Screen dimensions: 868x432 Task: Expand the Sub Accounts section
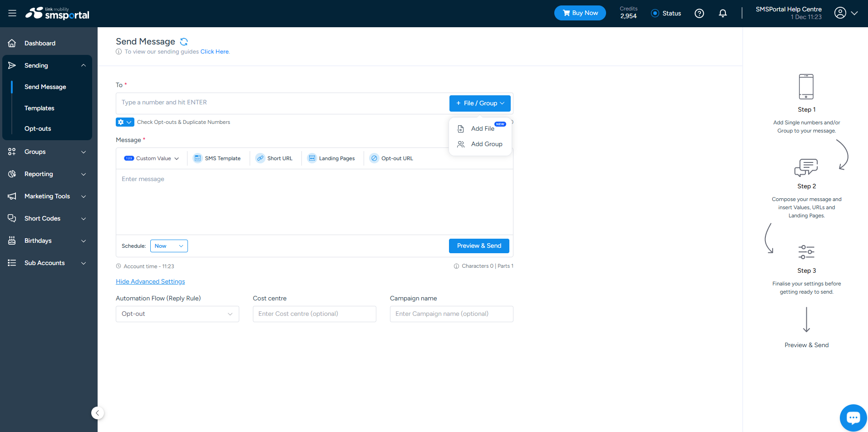click(47, 263)
